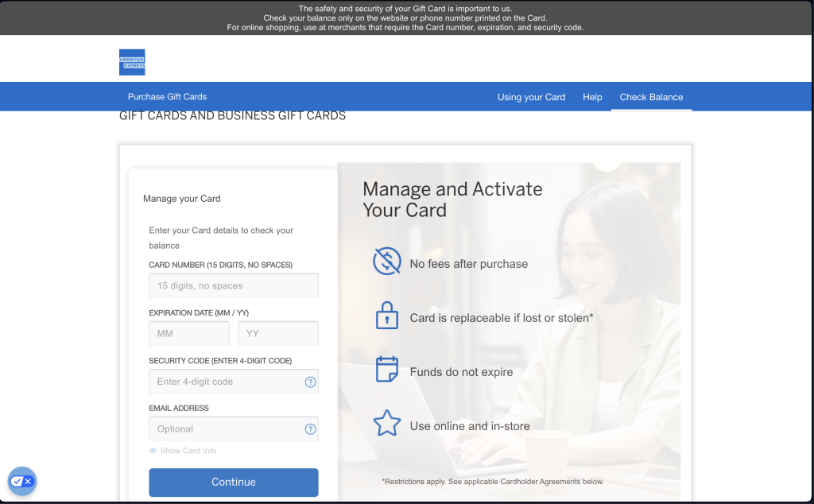Click the star online and in-store icon

387,423
